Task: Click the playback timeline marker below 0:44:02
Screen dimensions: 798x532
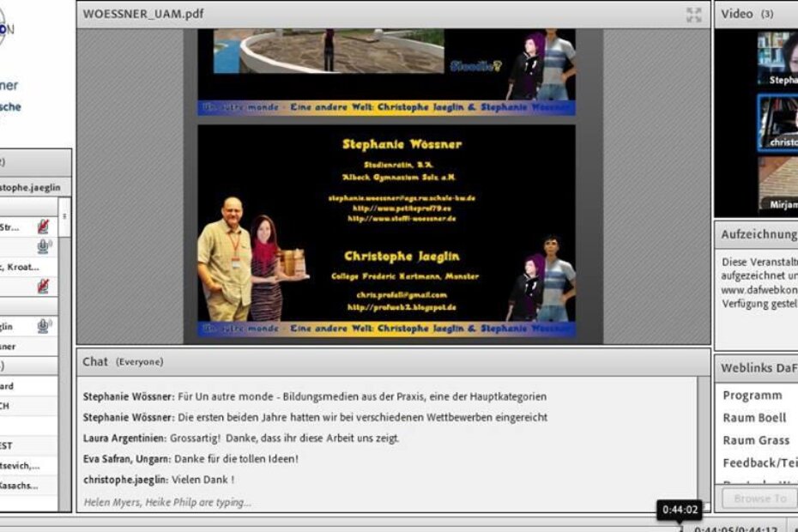Action: pyautogui.click(x=680, y=528)
